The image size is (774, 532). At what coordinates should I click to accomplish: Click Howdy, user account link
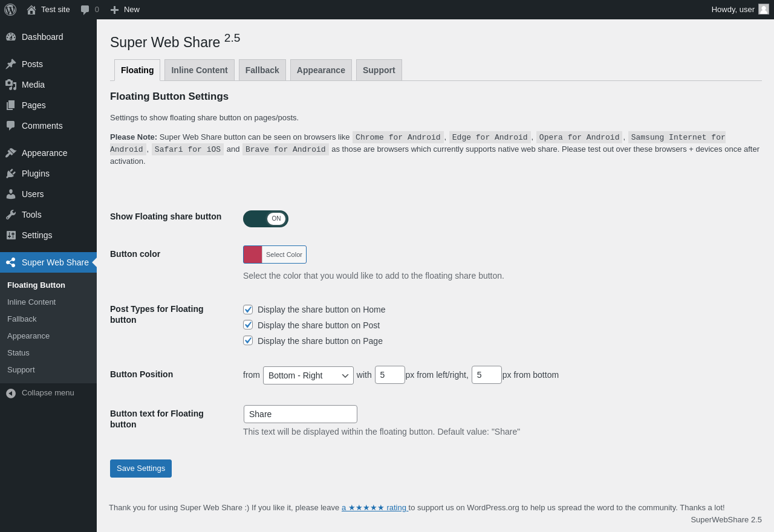coord(733,10)
